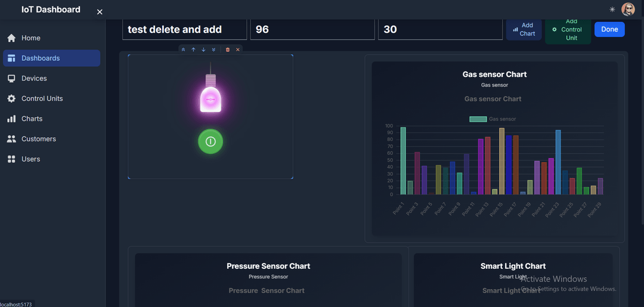
Task: Delete the widget with trash icon
Action: [x=228, y=49]
